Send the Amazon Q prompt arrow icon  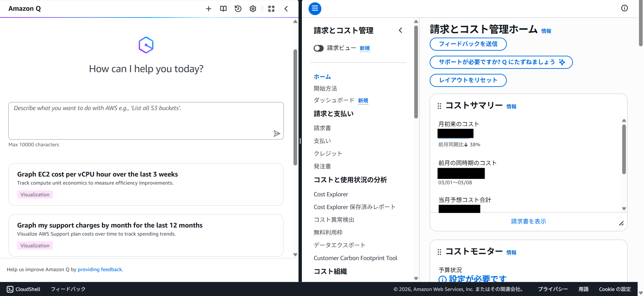pyautogui.click(x=277, y=134)
